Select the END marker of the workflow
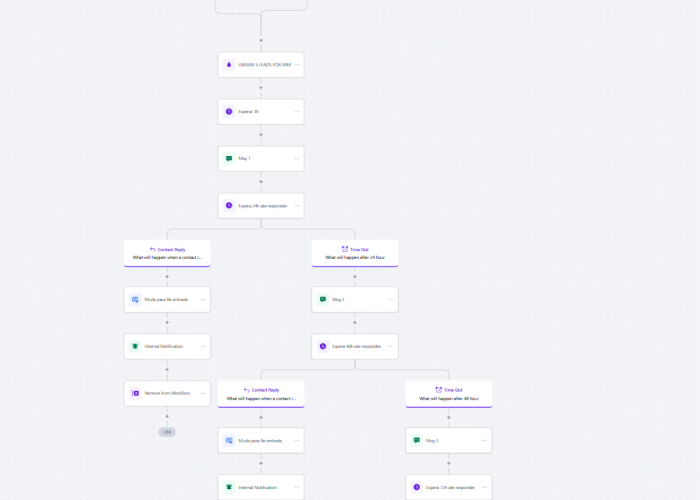 [167, 432]
